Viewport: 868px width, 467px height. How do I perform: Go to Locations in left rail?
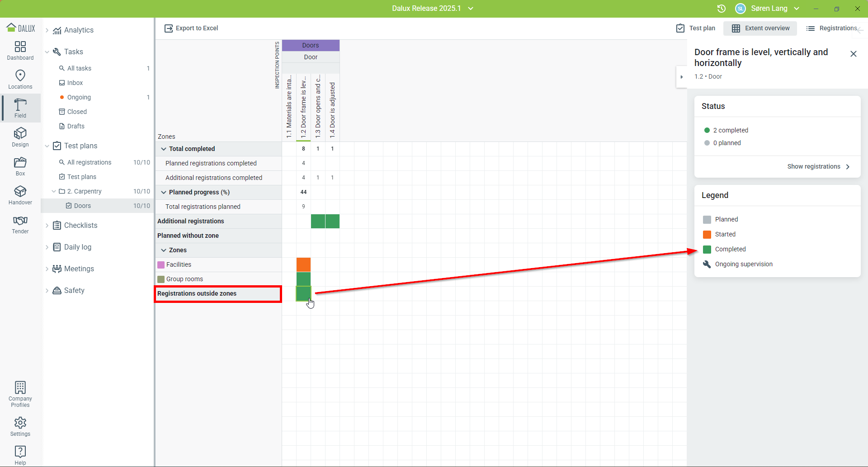click(20, 79)
